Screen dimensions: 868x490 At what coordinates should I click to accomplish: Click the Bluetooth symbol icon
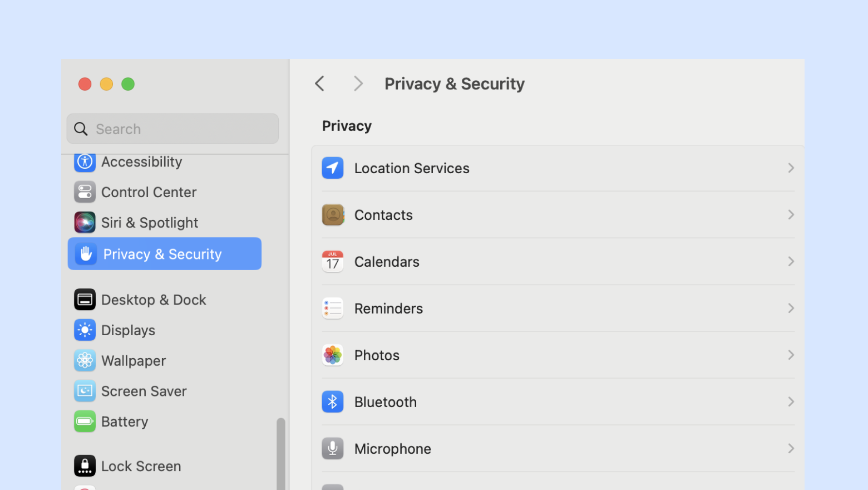[x=333, y=402]
